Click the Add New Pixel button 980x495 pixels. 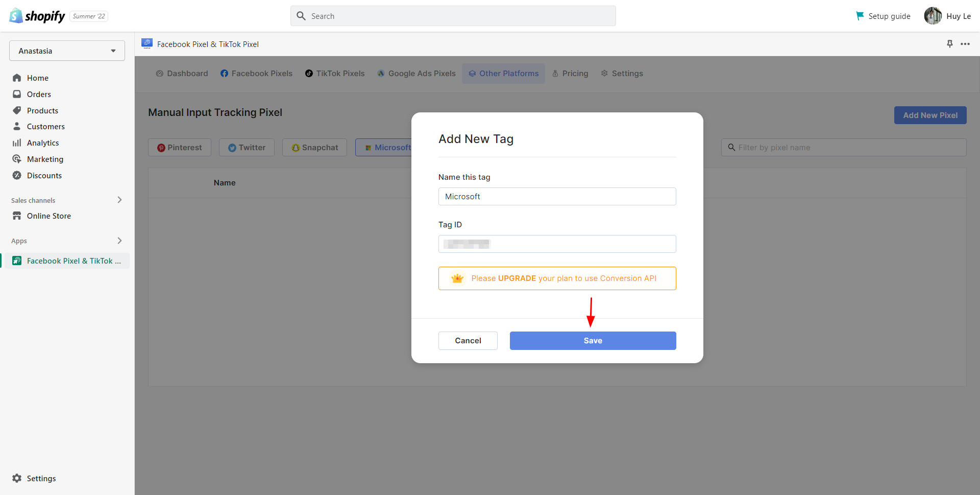click(x=930, y=115)
